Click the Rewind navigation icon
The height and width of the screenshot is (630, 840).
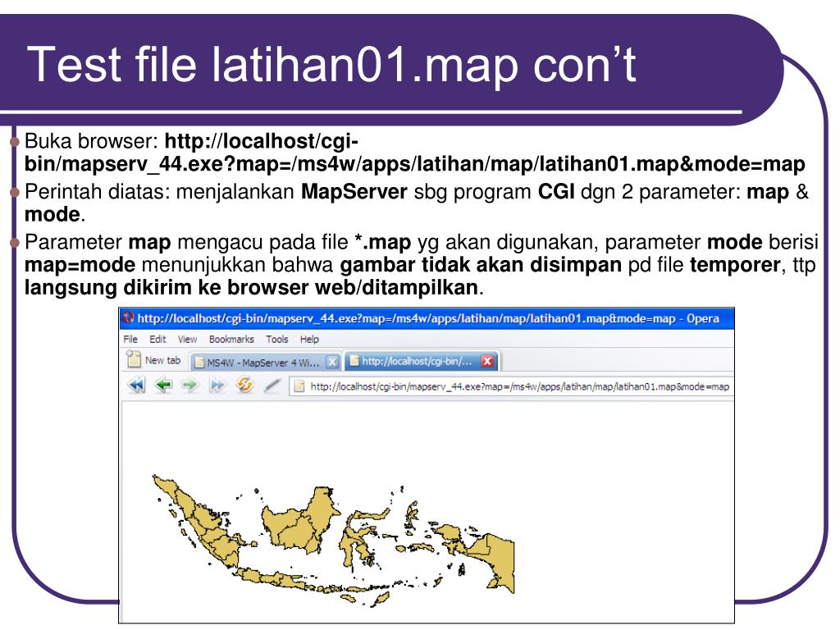[x=137, y=386]
